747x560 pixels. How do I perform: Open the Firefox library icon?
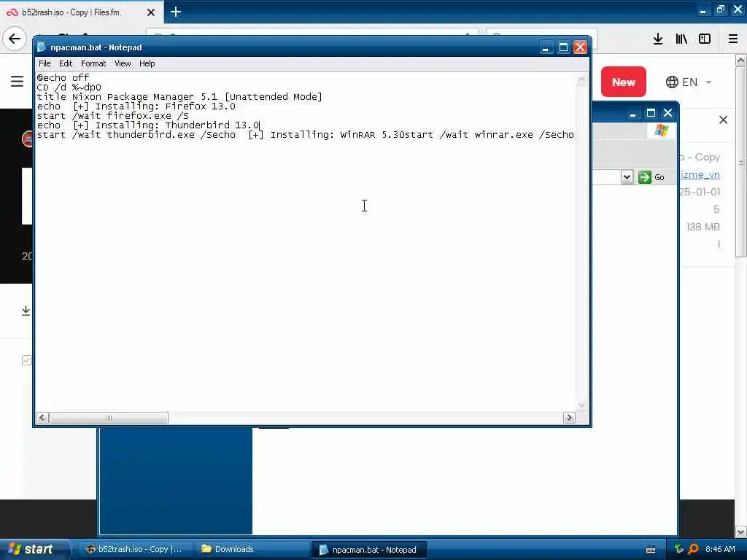[681, 39]
